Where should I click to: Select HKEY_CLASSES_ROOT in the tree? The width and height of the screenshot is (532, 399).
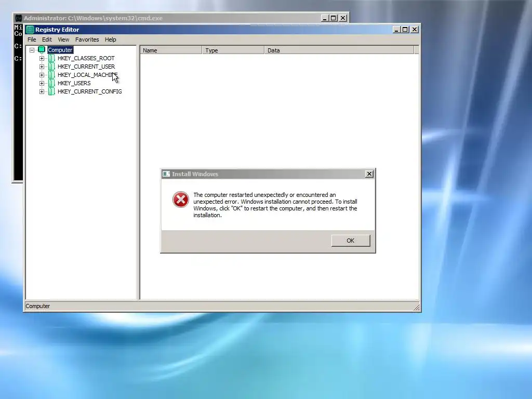pos(86,58)
